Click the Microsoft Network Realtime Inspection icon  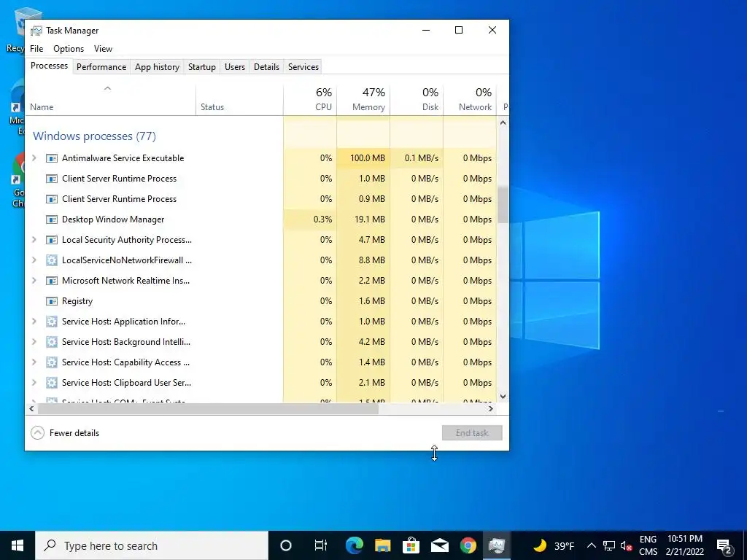[x=52, y=281]
